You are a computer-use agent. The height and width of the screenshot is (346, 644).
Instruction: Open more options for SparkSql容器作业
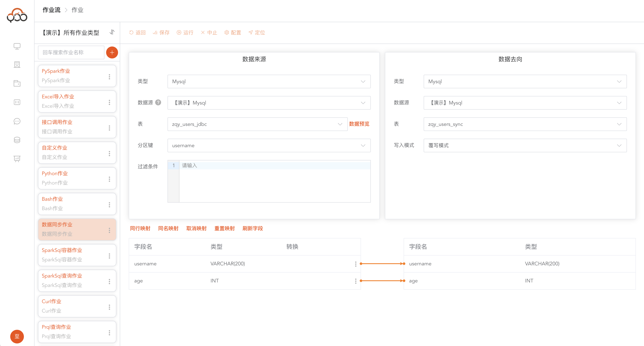tap(109, 256)
